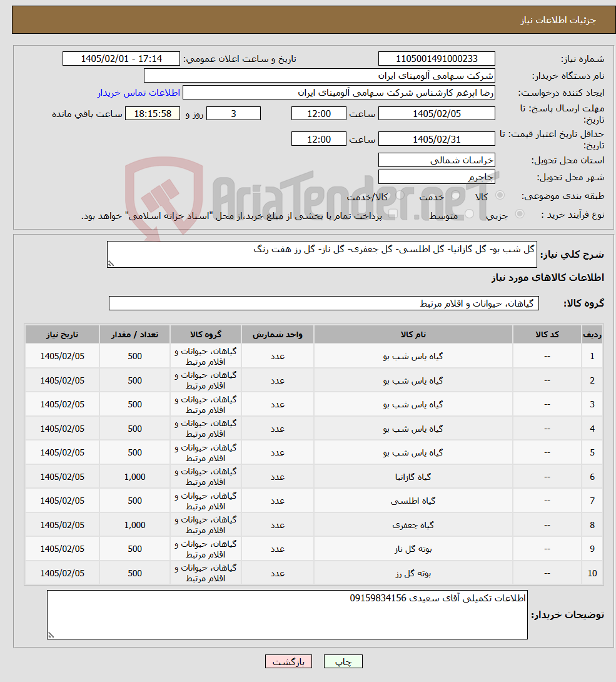Click the goods group field گیاهان، حیوانات

[324, 303]
